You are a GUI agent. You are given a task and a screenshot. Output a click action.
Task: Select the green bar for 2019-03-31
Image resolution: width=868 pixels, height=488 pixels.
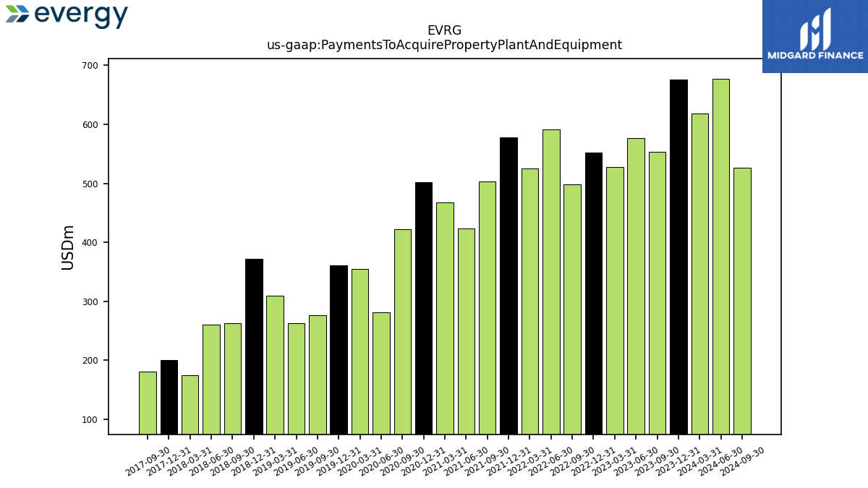pos(275,365)
